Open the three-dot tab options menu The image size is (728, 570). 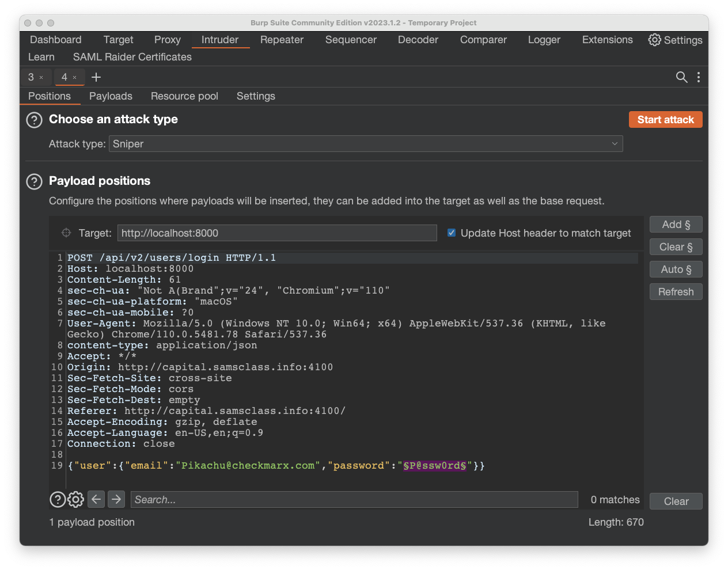(x=699, y=77)
